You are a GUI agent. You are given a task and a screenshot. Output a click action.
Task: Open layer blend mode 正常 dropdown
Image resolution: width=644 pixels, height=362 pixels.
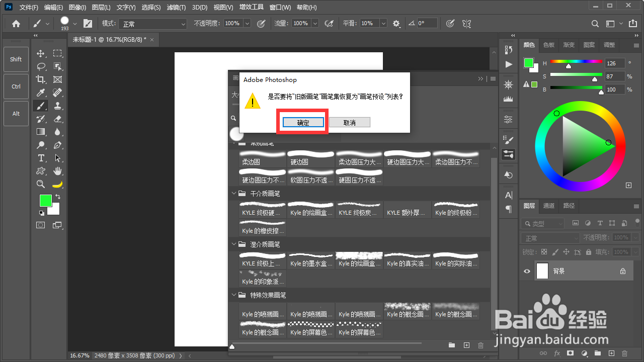point(551,238)
